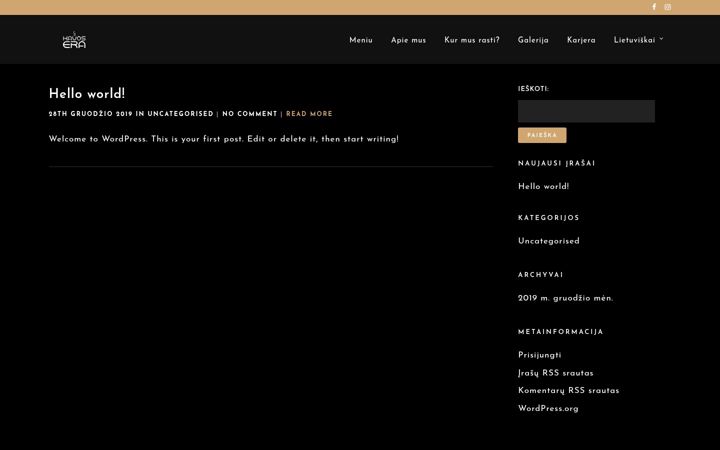Click the Prisijungti login link

(x=539, y=355)
